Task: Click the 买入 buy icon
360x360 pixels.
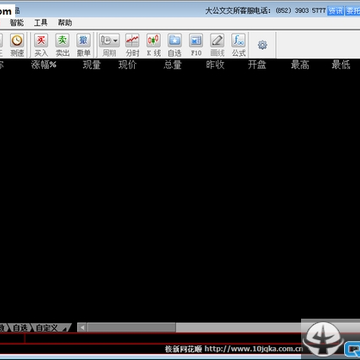Action: point(41,41)
